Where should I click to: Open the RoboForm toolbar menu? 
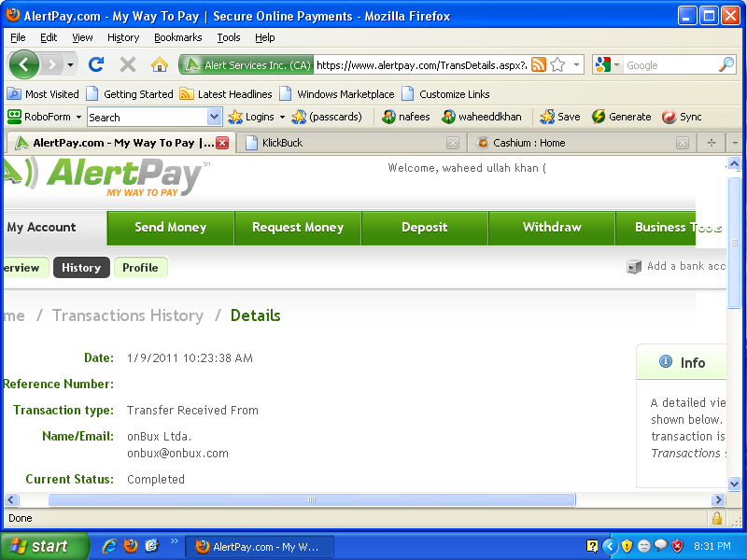point(44,117)
